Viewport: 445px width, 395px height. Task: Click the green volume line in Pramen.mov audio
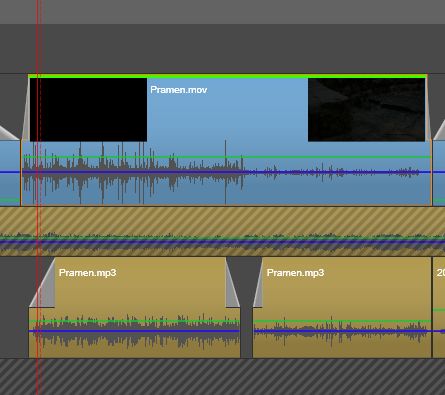pos(227,157)
